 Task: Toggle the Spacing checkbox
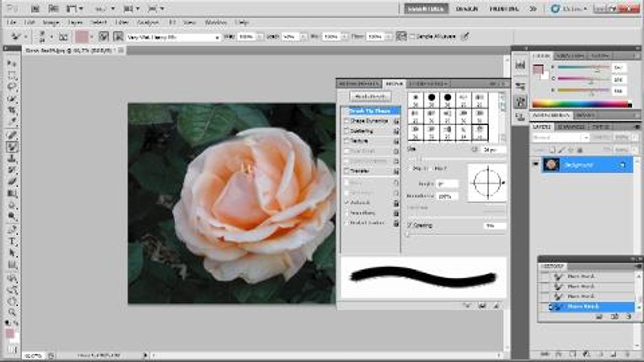click(x=410, y=225)
